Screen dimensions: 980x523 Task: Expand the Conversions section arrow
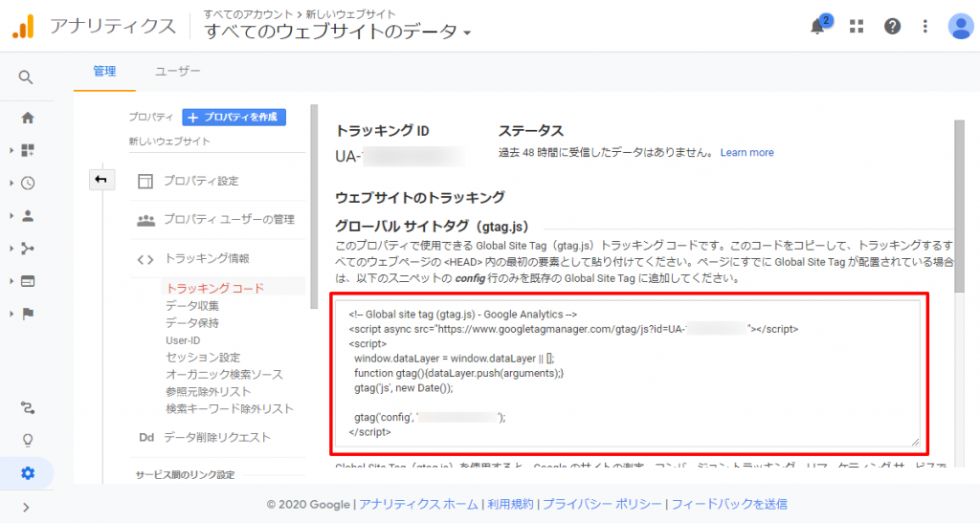pos(11,314)
